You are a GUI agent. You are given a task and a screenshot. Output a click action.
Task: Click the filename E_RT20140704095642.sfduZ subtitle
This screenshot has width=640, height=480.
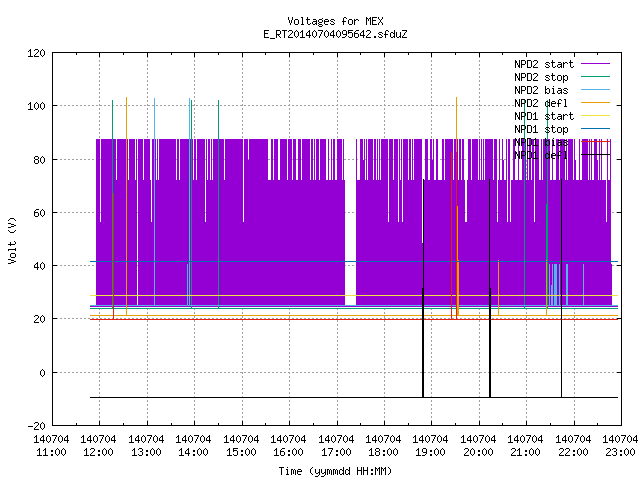[335, 34]
